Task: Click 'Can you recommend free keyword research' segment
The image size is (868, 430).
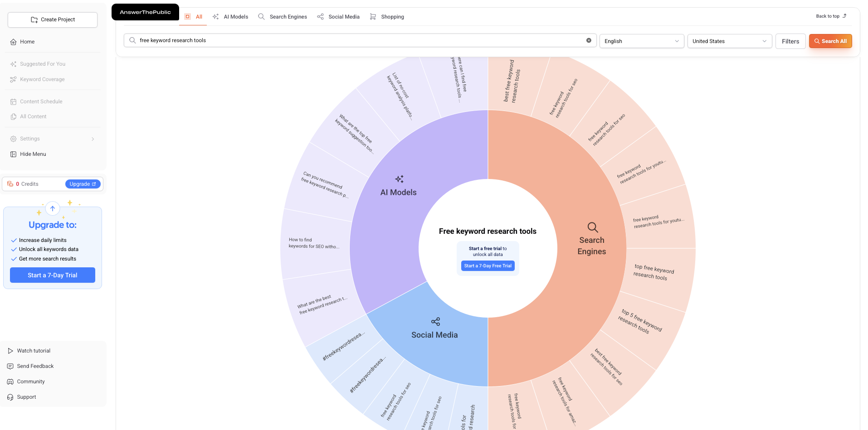Action: pyautogui.click(x=324, y=184)
